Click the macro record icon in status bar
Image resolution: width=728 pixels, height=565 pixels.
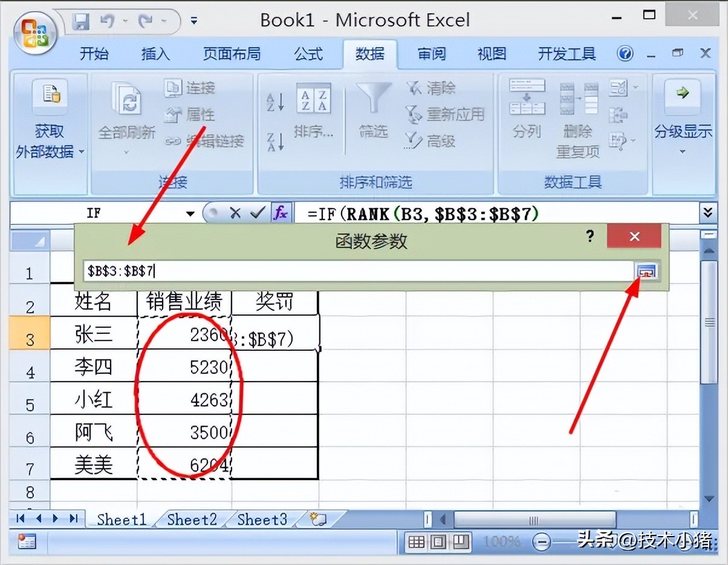[x=27, y=541]
